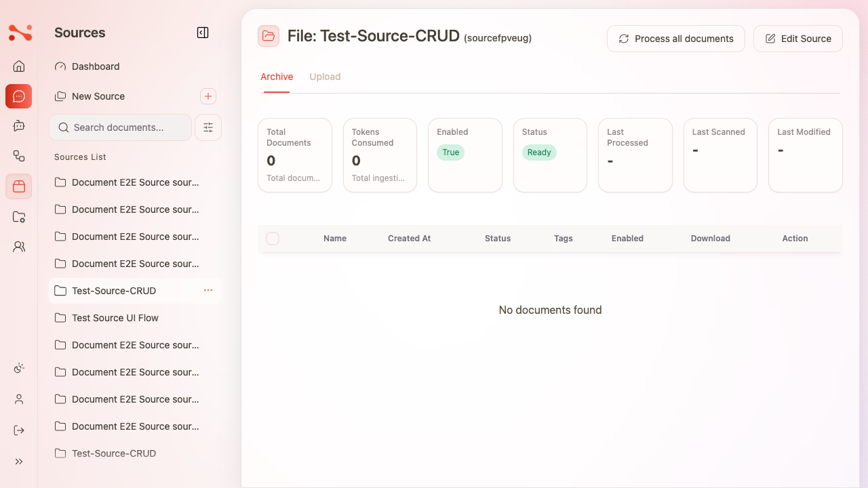This screenshot has width=868, height=488.
Task: Toggle the dark/light theme icon
Action: point(19,369)
